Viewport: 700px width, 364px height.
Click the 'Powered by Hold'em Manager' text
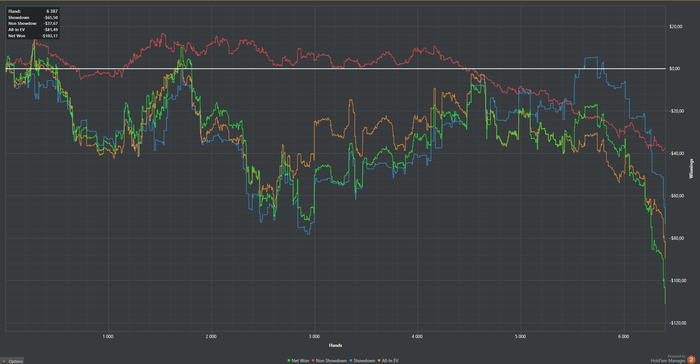pos(668,359)
